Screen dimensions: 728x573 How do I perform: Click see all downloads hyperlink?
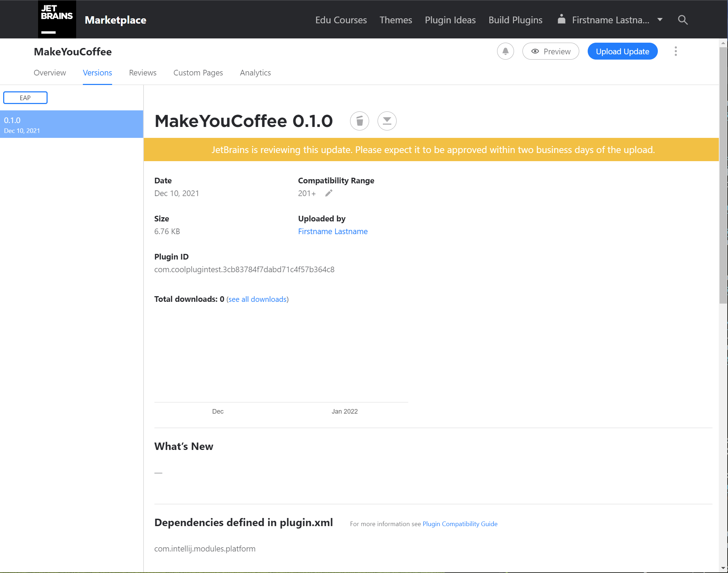pyautogui.click(x=258, y=299)
